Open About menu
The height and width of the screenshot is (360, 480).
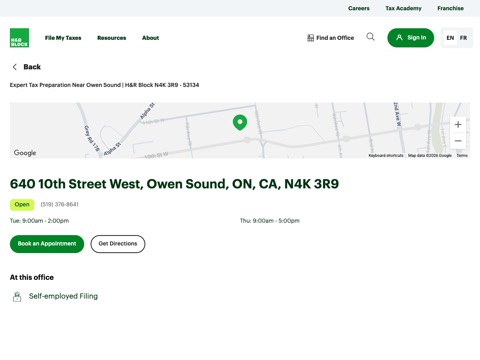151,38
